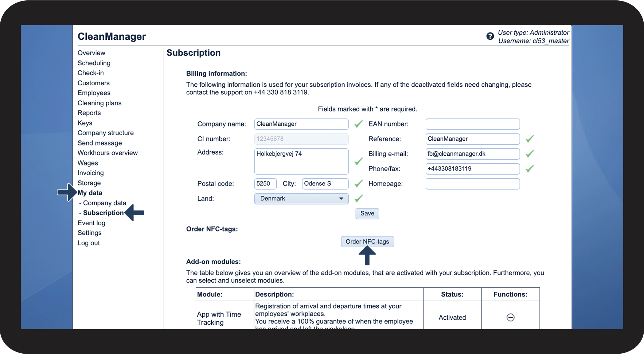Select the Postal code field
The image size is (644, 354).
point(265,184)
